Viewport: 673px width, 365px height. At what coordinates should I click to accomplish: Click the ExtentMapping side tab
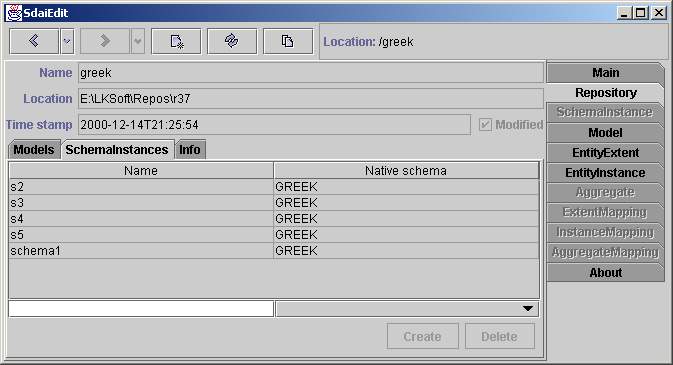coord(605,213)
